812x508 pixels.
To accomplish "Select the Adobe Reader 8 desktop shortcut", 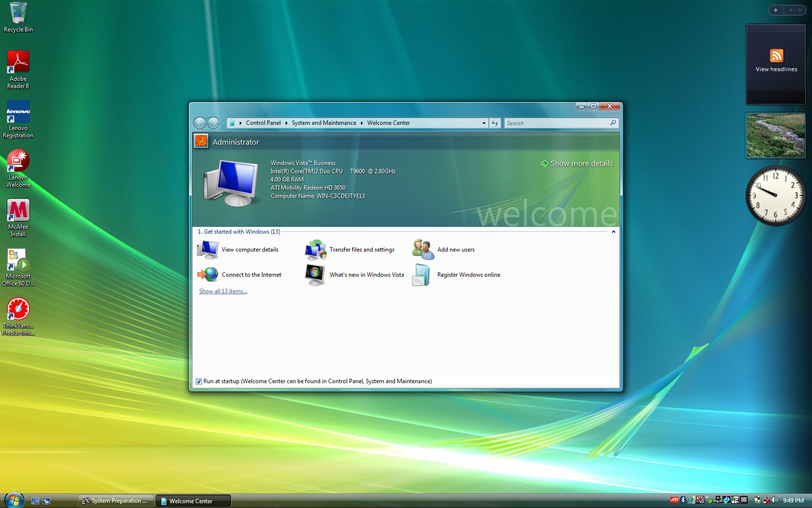I will pos(18,70).
